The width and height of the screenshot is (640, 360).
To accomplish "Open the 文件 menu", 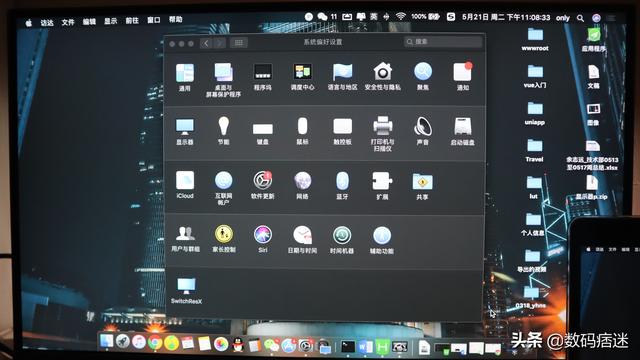I will point(68,22).
